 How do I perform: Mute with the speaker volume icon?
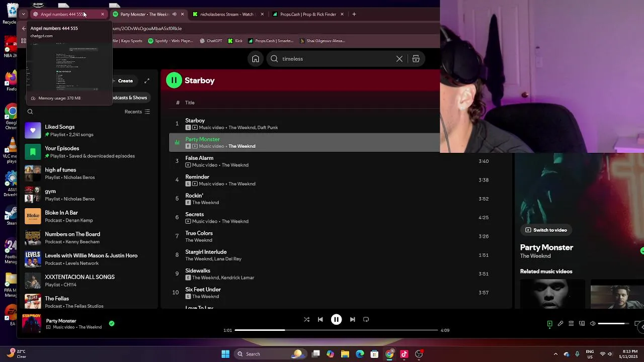pyautogui.click(x=593, y=324)
